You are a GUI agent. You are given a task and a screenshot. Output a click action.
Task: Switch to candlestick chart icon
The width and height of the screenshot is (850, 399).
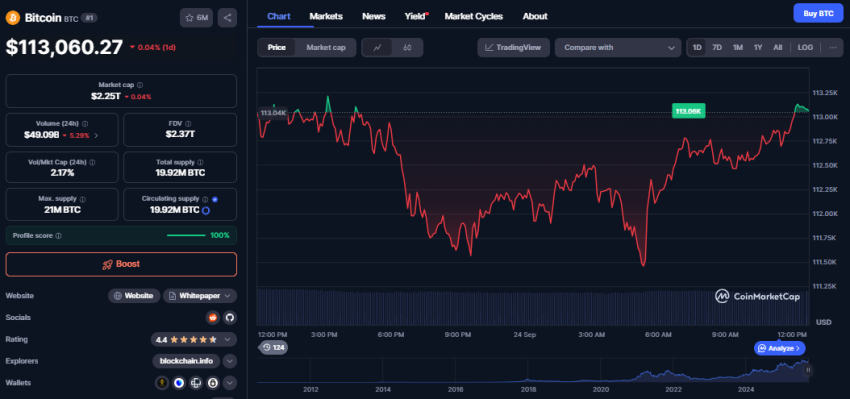tap(407, 48)
